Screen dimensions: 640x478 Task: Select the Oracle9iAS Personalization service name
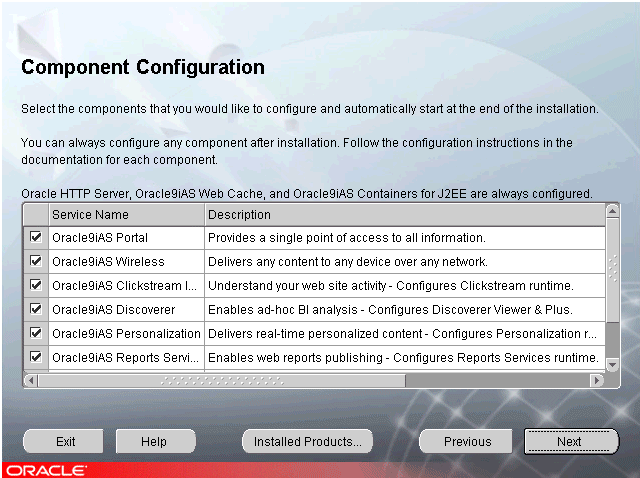[127, 334]
